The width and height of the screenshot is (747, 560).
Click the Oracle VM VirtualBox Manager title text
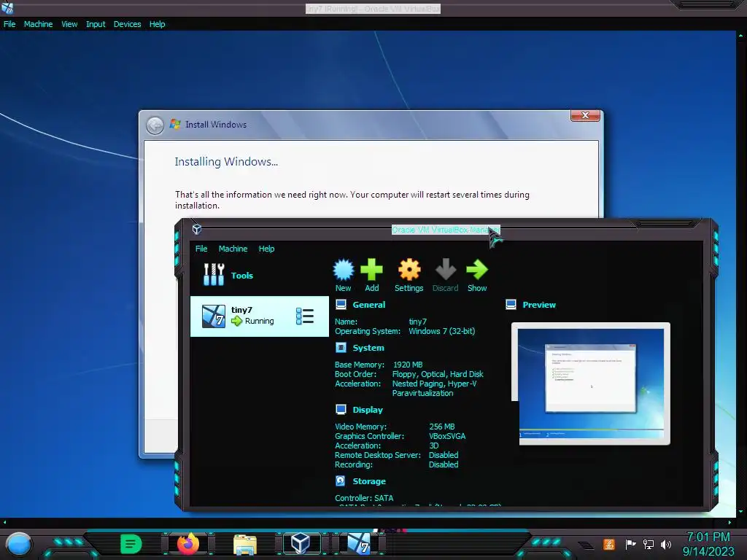click(x=446, y=230)
